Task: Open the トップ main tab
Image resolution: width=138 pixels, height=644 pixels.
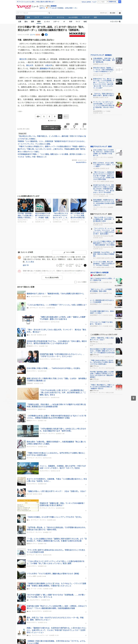Action: coord(20,17)
